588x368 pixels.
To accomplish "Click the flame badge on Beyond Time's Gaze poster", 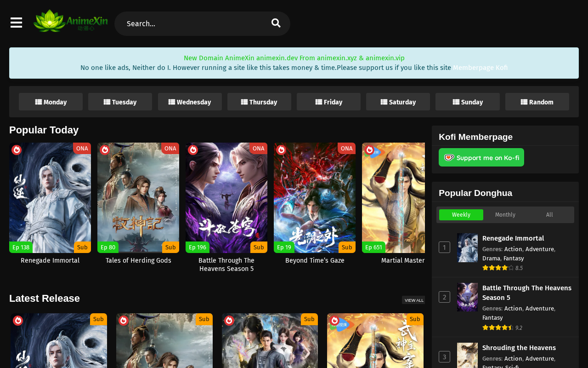I will (281, 150).
